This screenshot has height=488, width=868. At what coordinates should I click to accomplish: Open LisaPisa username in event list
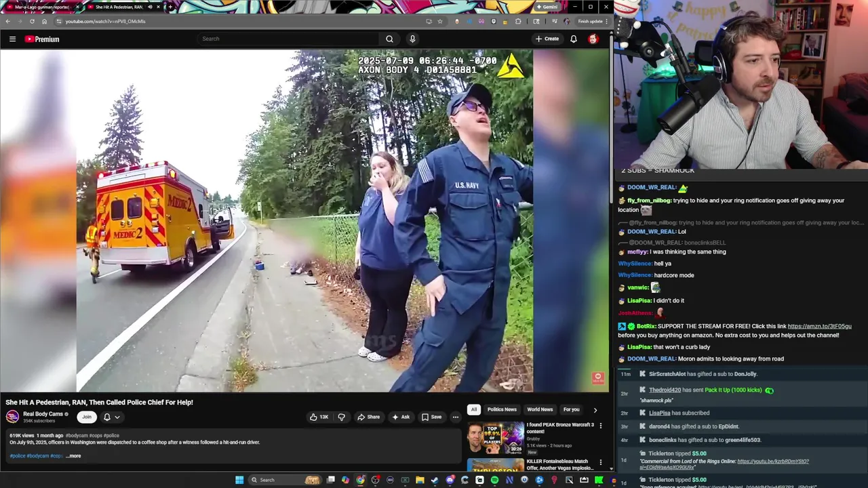[660, 413]
